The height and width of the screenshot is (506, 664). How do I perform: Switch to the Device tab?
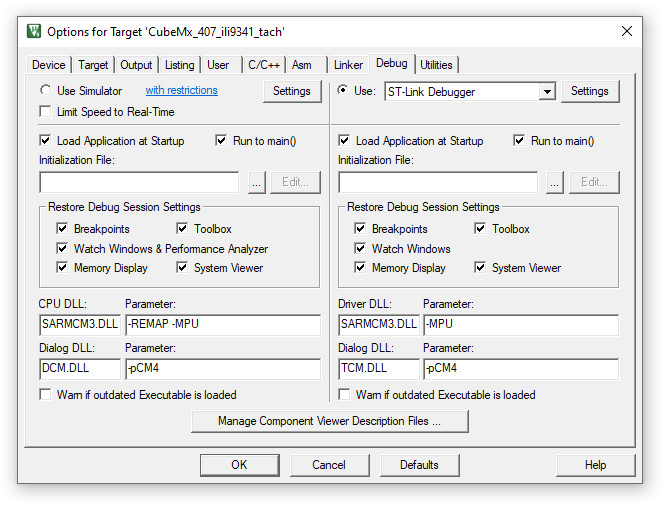48,65
